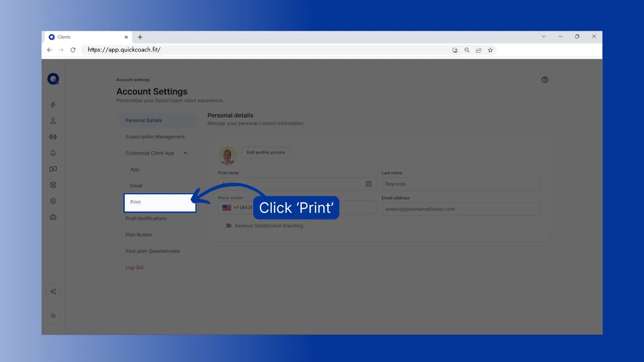Viewport: 644px width, 362px height.
Task: Reload the page with refresh icon
Action: tap(73, 50)
